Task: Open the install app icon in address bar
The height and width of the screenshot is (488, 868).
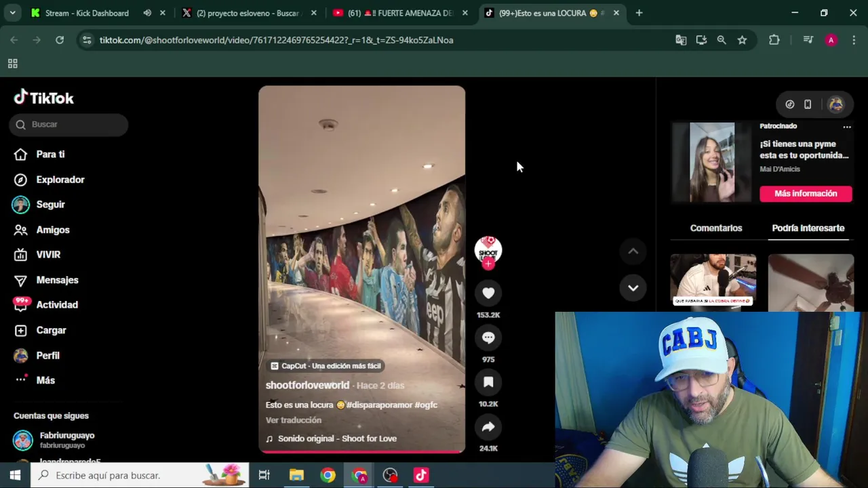Action: pos(701,40)
